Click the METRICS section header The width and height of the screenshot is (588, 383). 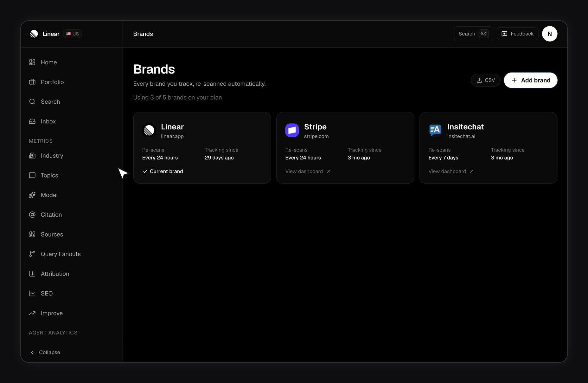coord(41,141)
